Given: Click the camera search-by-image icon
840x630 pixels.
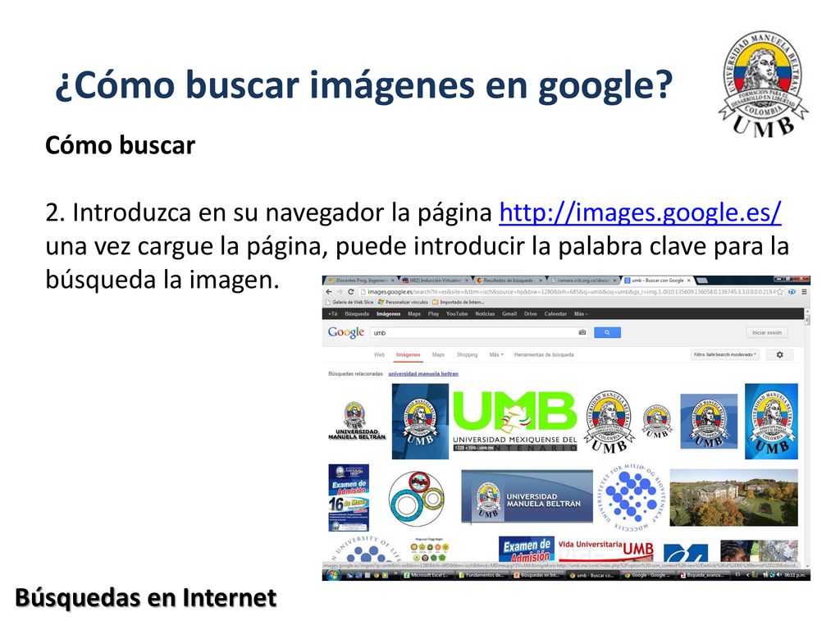Looking at the screenshot, I should [x=582, y=333].
